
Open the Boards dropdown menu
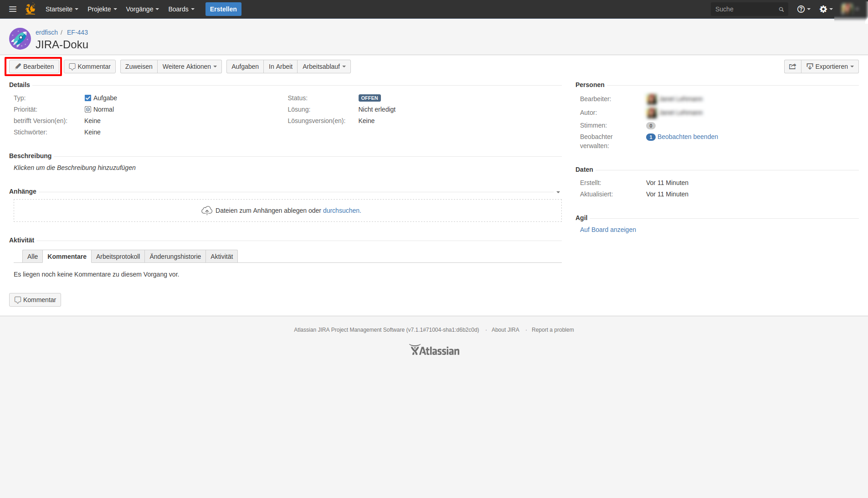coord(181,9)
